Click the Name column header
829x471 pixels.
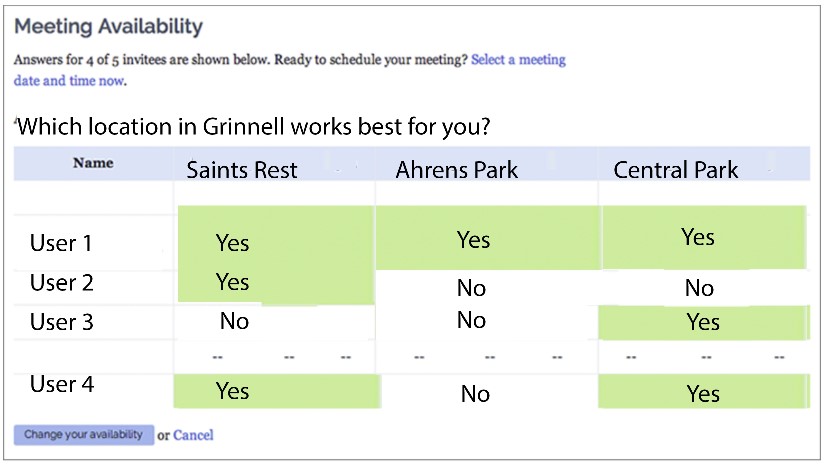point(93,163)
